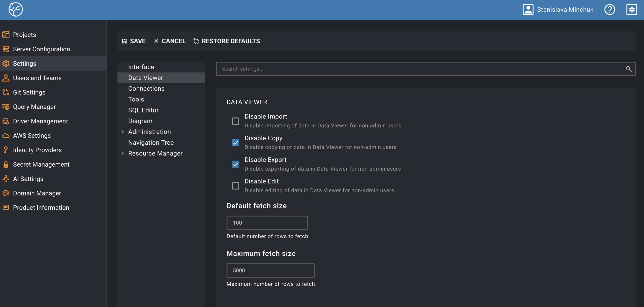Uncheck the Disable Export checkbox

coord(235,164)
